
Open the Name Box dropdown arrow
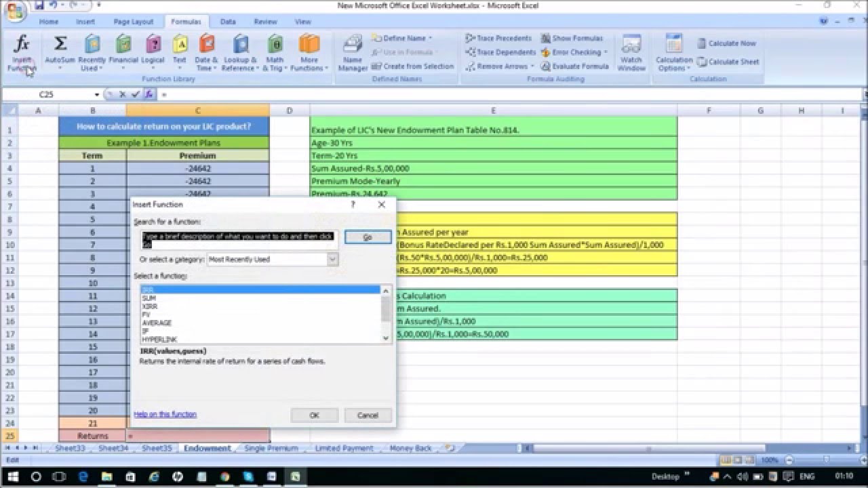97,95
